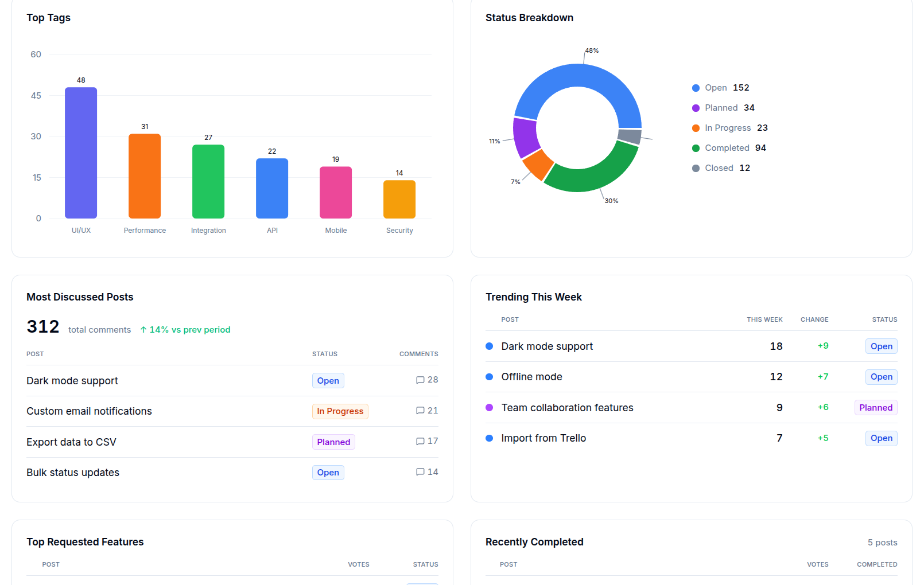Click the '30%' donut chart label
This screenshot has height=585, width=924.
pyautogui.click(x=611, y=201)
